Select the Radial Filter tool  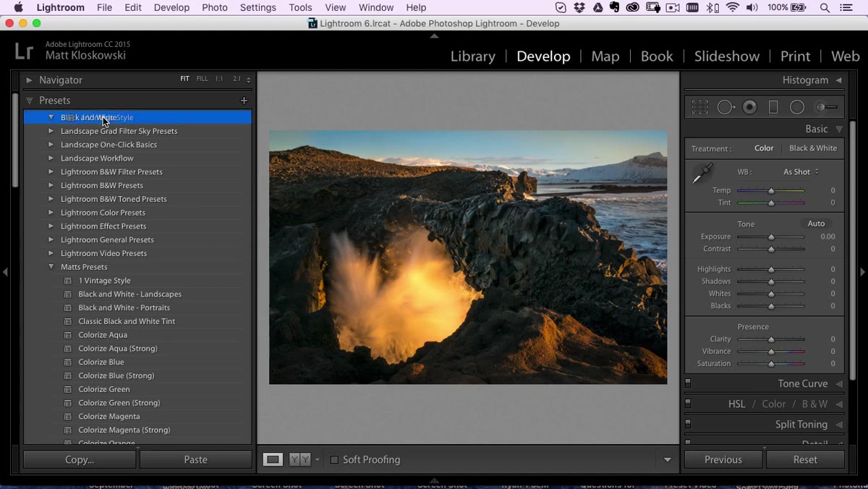pyautogui.click(x=797, y=107)
